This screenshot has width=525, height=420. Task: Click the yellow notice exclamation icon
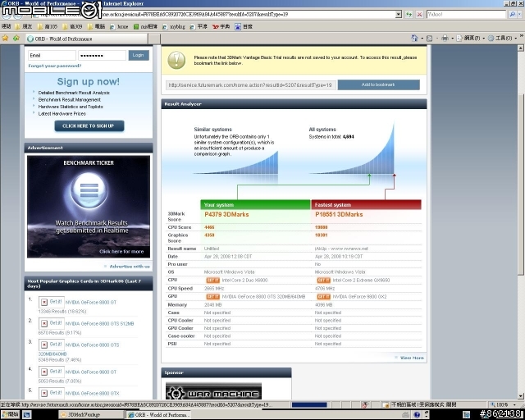tap(176, 60)
